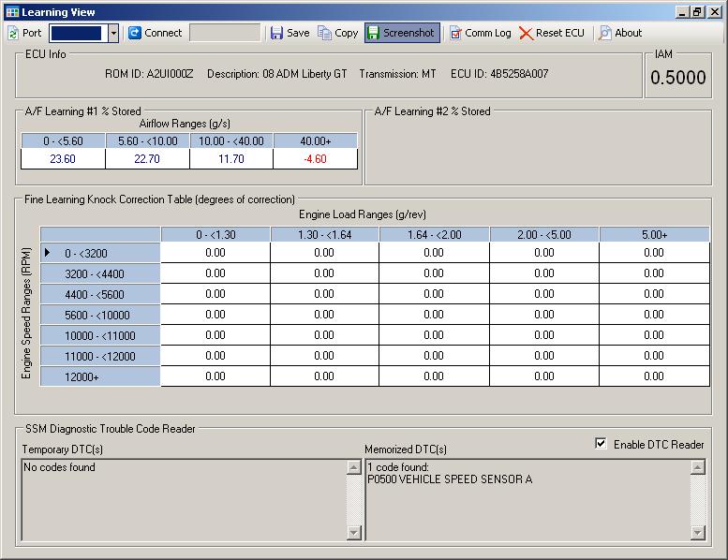
Task: Click the red -4.60 A/F learning cell
Action: 315,158
